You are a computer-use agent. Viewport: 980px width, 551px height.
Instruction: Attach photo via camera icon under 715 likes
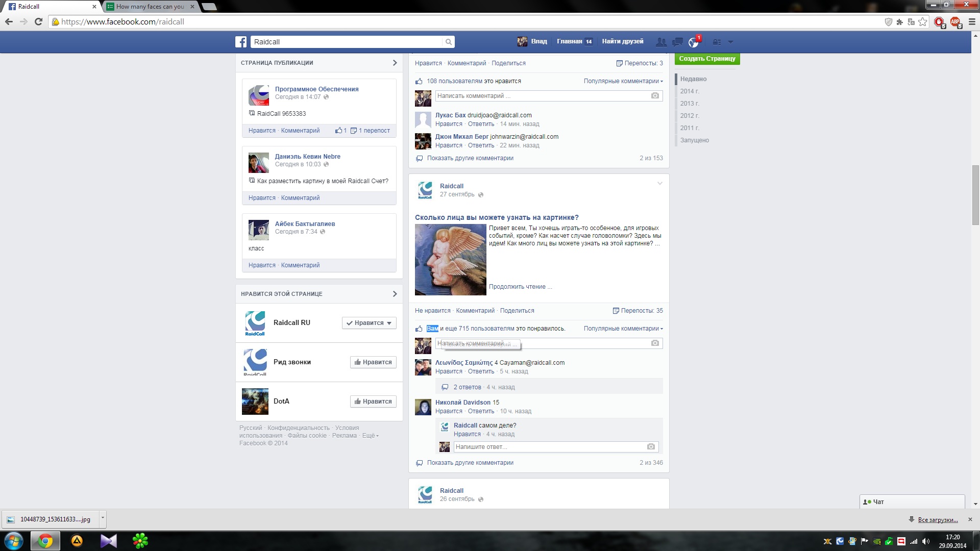click(x=655, y=343)
